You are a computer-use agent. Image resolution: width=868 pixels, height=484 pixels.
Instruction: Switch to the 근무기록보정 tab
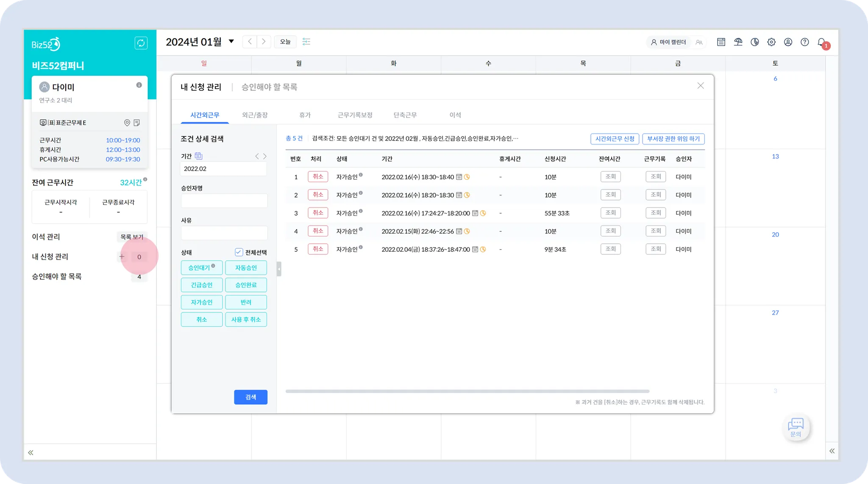355,115
